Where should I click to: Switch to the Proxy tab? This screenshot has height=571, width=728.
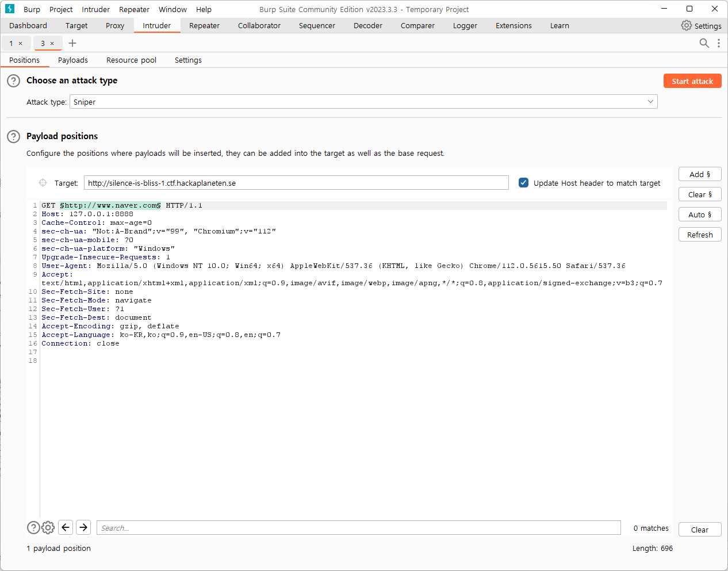115,25
